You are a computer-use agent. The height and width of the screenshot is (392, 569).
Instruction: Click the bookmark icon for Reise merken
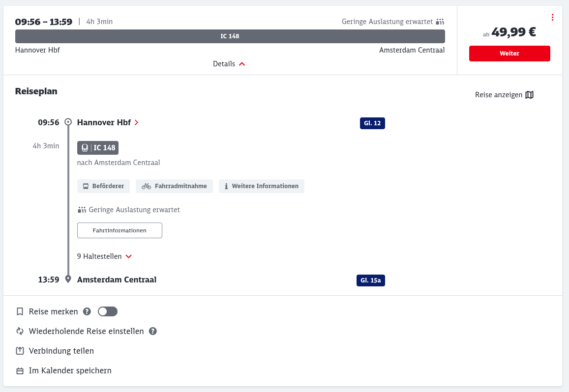20,311
